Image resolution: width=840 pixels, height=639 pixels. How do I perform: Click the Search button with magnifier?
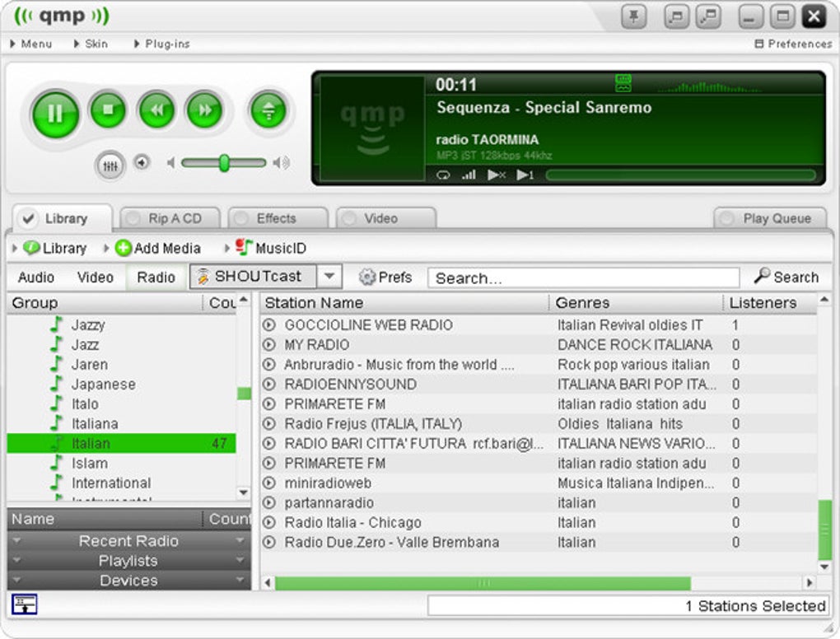[x=786, y=277]
